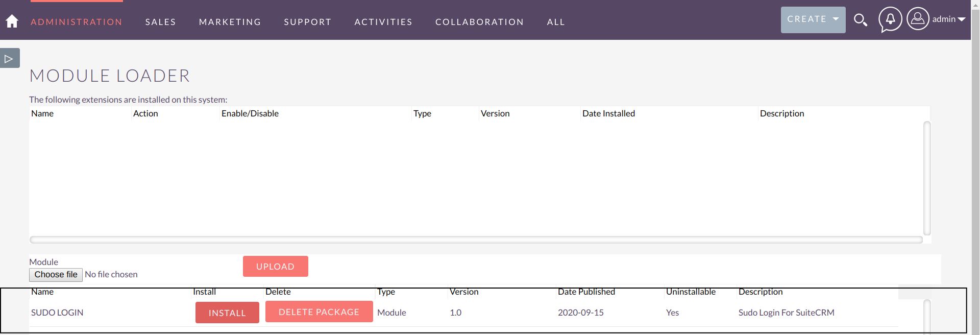Expand the sidebar toggle arrow

click(9, 59)
